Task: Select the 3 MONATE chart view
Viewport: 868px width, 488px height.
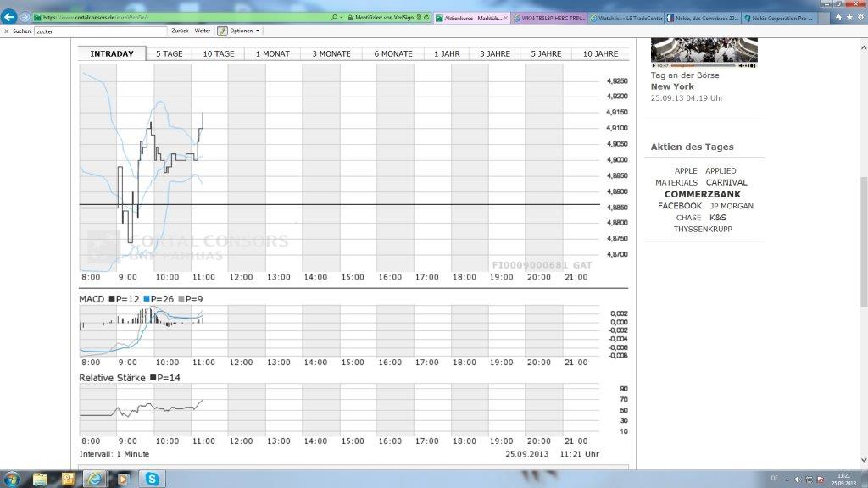Action: coord(331,53)
